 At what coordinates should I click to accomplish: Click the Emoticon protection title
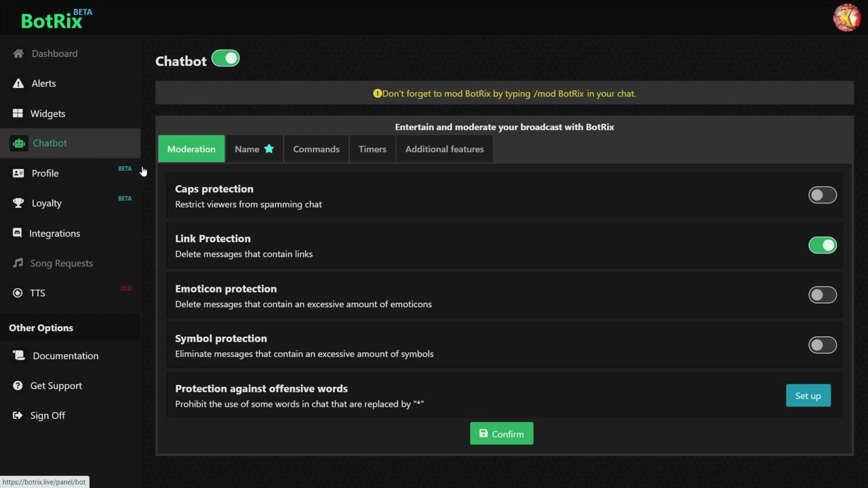click(226, 289)
